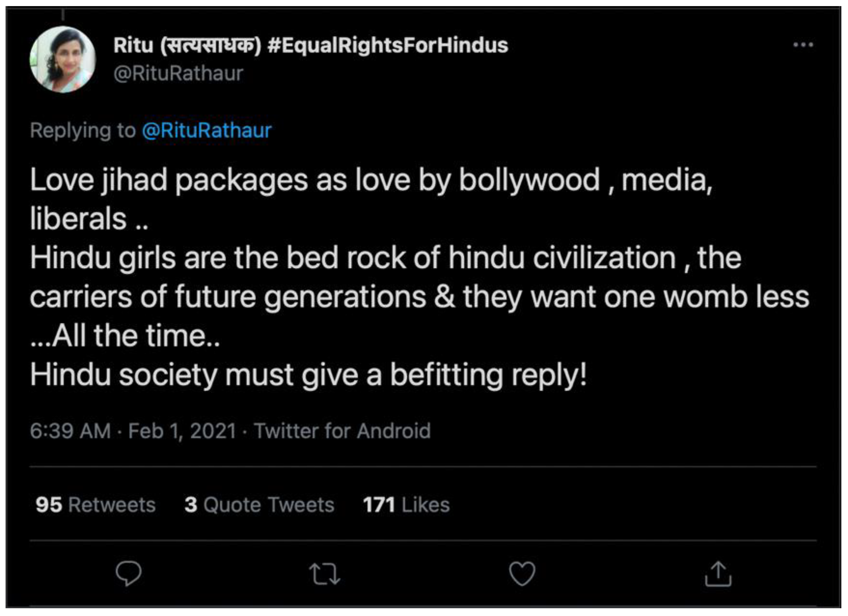Click the retweet arrows icon
The height and width of the screenshot is (616, 848).
pos(325,574)
